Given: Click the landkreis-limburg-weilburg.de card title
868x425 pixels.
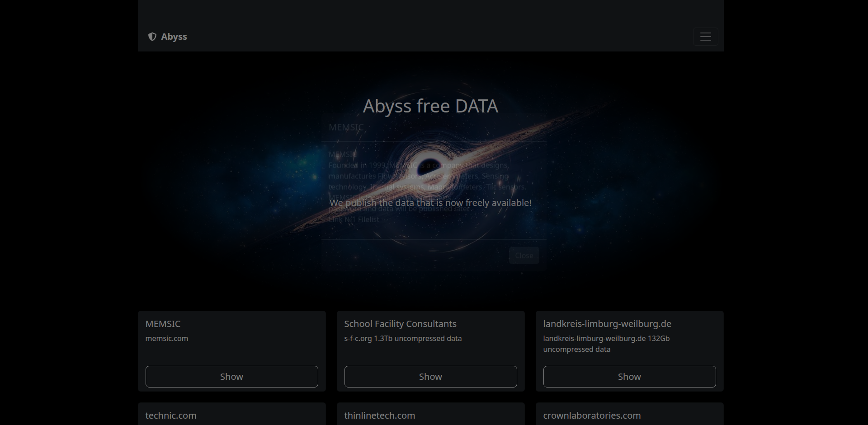Looking at the screenshot, I should (x=607, y=324).
